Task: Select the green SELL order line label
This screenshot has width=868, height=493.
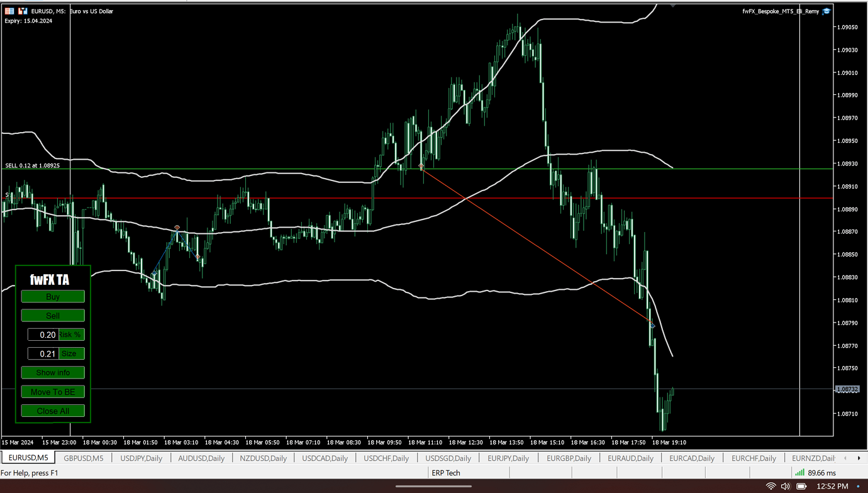Action: tap(32, 165)
